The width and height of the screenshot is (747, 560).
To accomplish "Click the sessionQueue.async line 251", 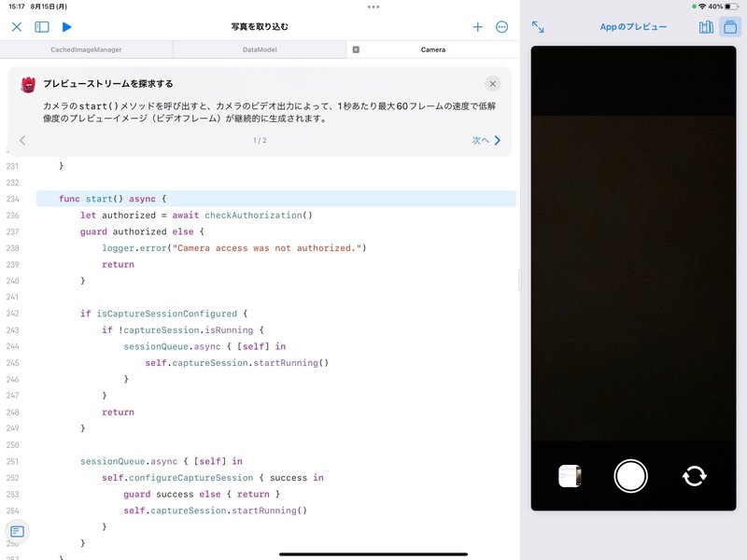I will 161,461.
